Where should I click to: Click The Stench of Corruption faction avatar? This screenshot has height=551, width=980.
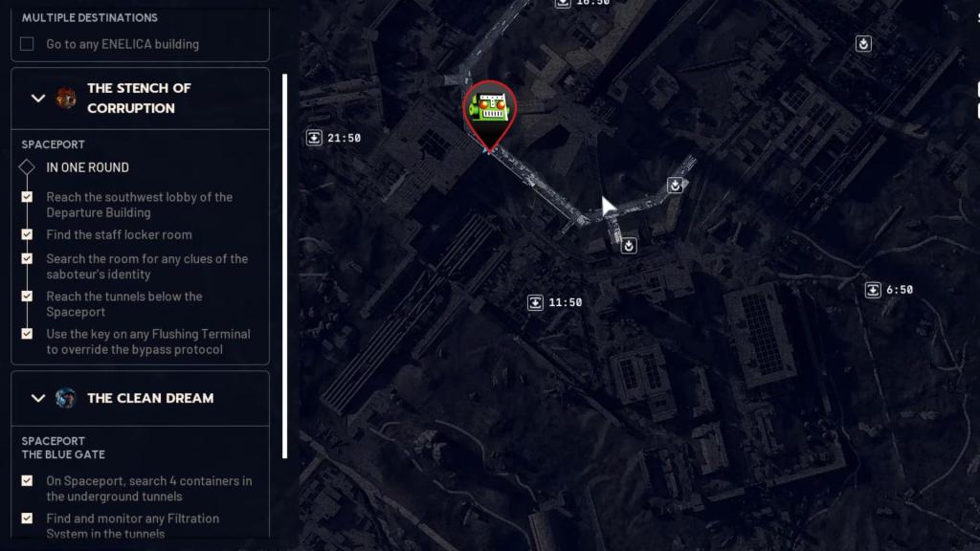click(x=66, y=99)
